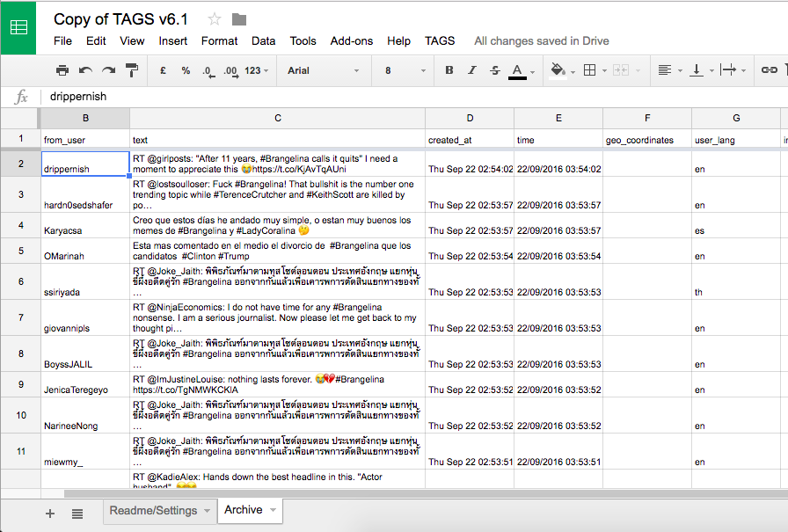
Task: Open the Arial font dropdown
Action: 323,70
